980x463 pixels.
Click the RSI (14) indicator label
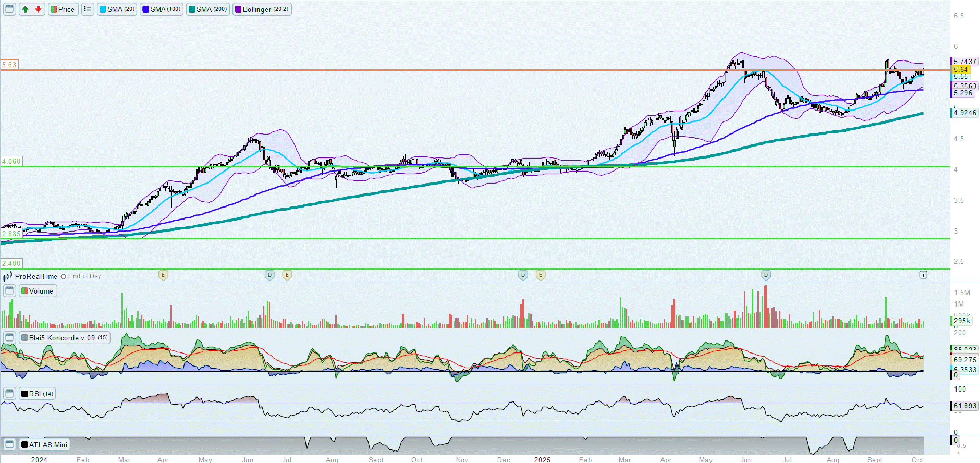[x=38, y=394]
